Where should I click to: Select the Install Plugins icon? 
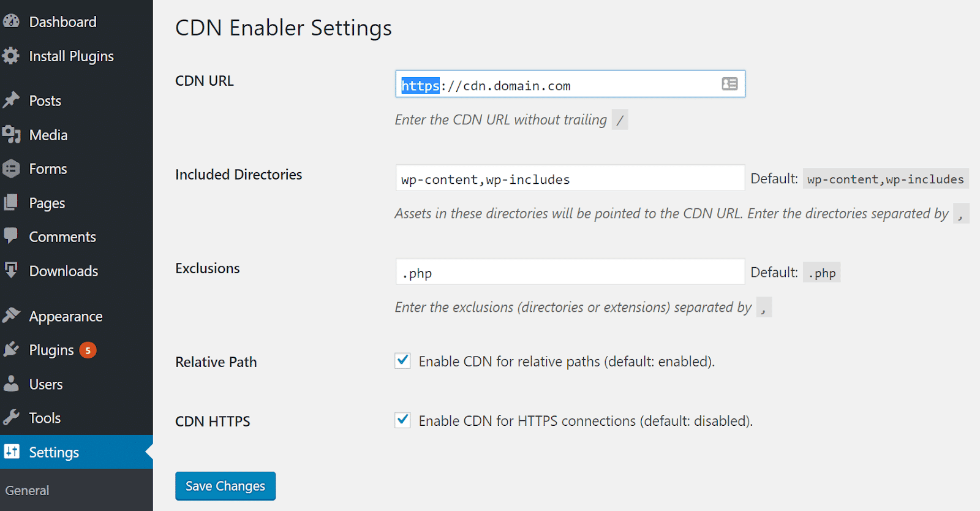pos(12,56)
